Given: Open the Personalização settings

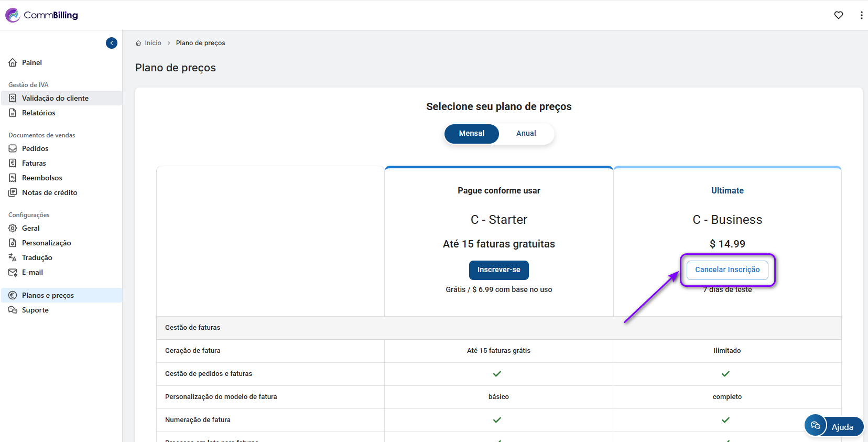Looking at the screenshot, I should click(46, 243).
